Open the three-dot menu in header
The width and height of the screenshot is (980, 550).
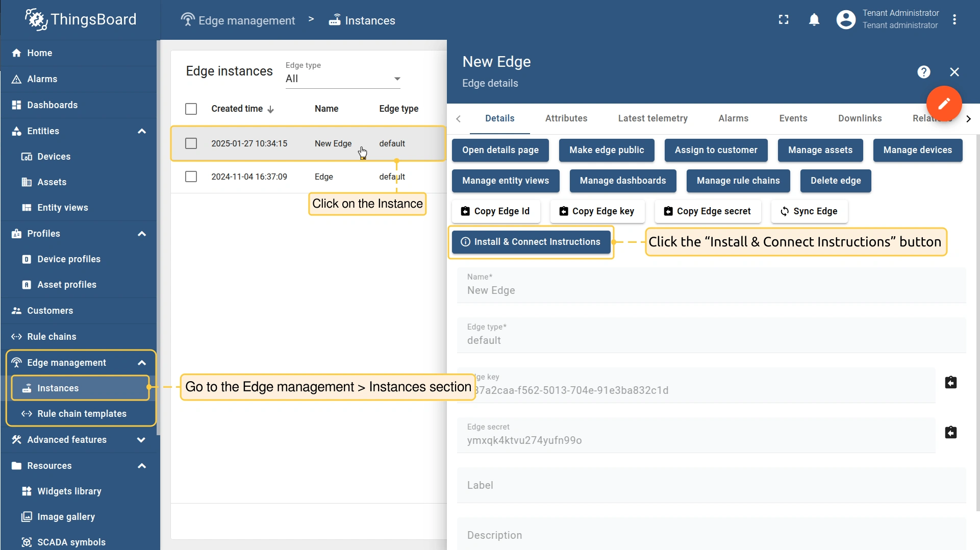pos(954,20)
